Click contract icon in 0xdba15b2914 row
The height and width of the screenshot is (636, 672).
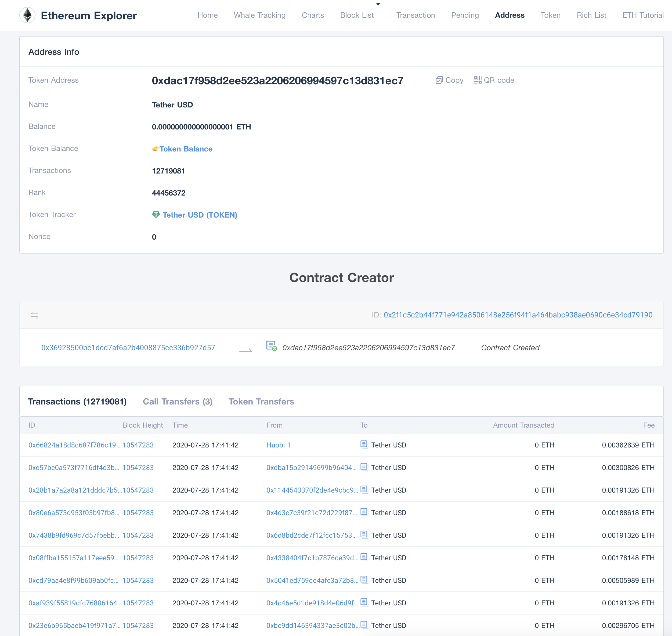pyautogui.click(x=364, y=467)
